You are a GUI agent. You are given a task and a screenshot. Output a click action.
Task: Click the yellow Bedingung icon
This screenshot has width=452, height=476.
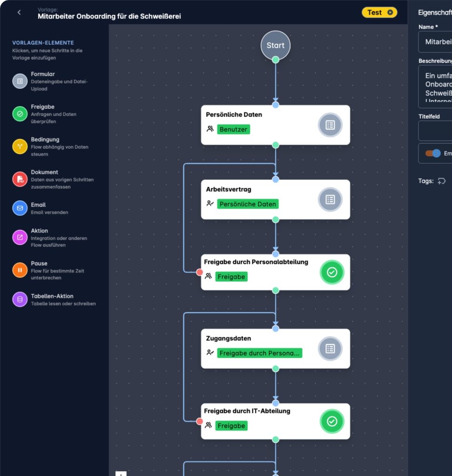[20, 146]
